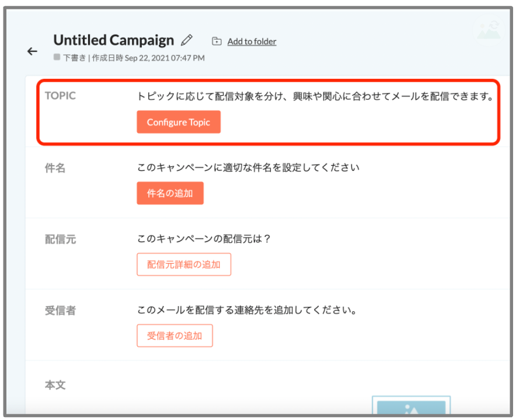Go back using the left arrow

point(32,51)
